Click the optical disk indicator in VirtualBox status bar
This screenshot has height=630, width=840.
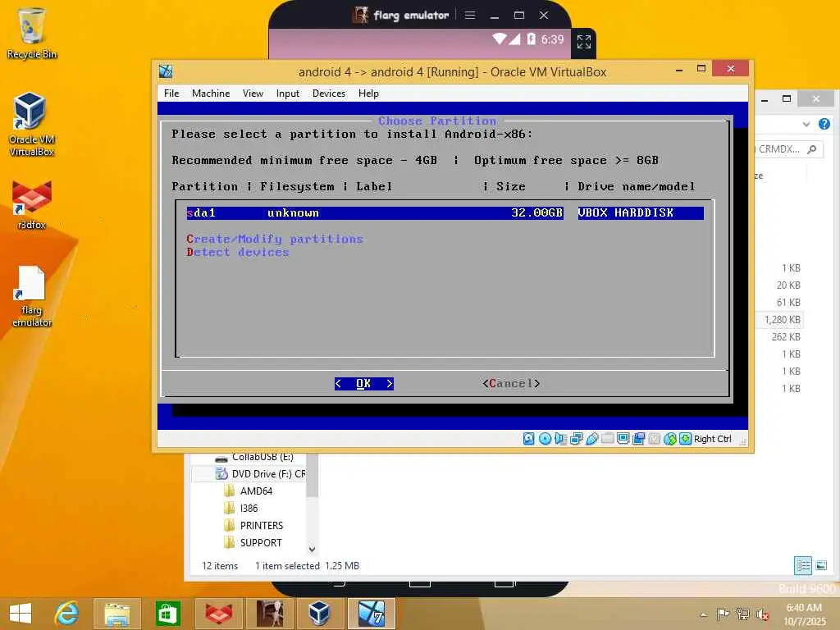(545, 439)
